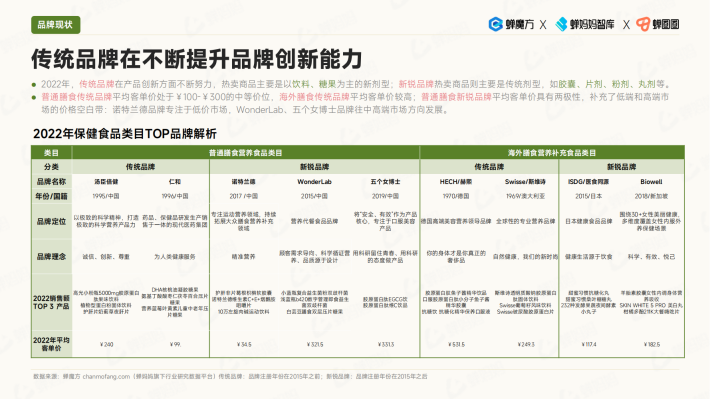Select the 品牌定位 row label
Image resolution: width=710 pixels, height=399 pixels.
tap(51, 221)
